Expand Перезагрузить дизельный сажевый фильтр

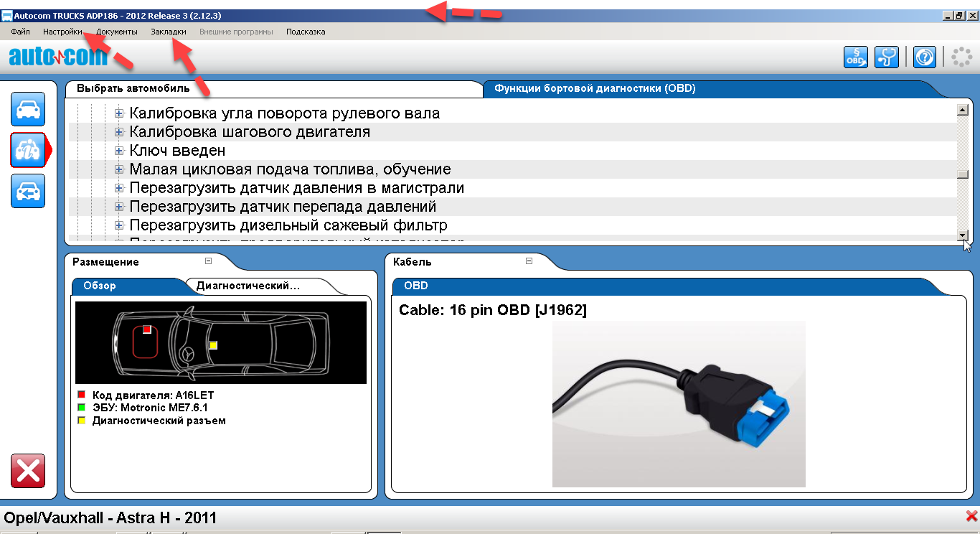coord(119,225)
